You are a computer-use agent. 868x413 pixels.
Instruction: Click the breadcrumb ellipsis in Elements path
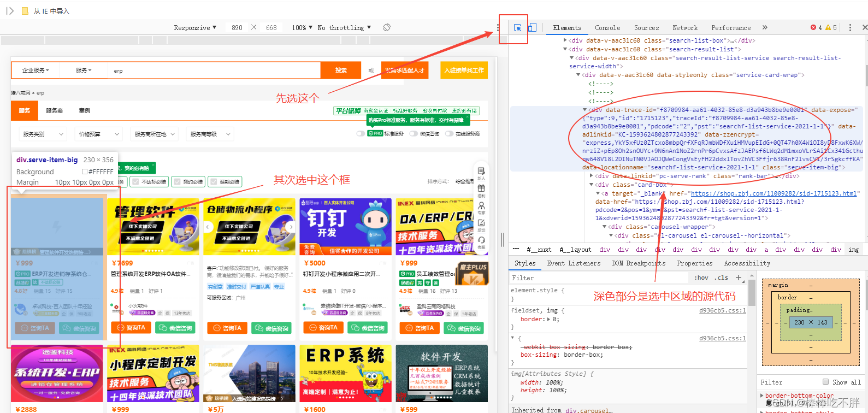(516, 249)
